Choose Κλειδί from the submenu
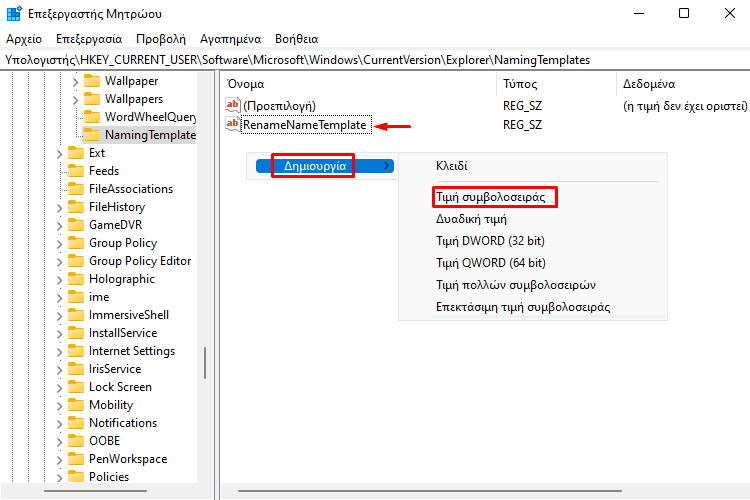 [452, 166]
